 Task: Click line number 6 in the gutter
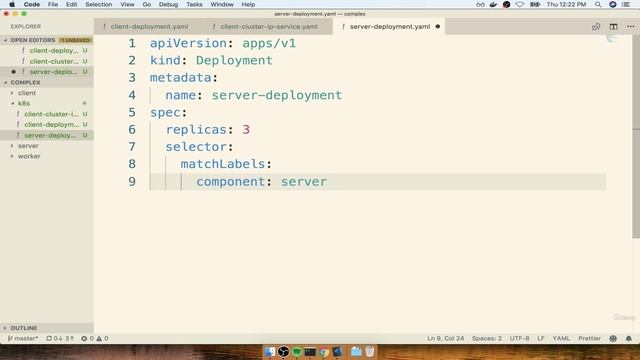click(x=132, y=130)
